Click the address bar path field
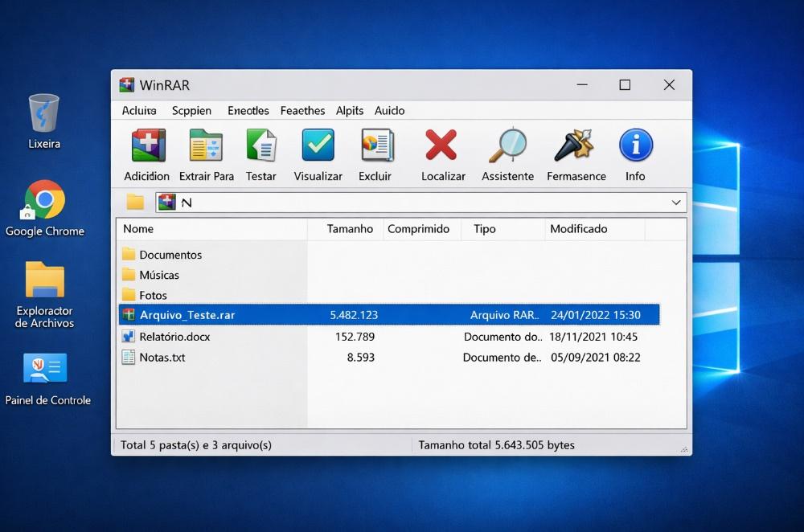 [x=421, y=203]
